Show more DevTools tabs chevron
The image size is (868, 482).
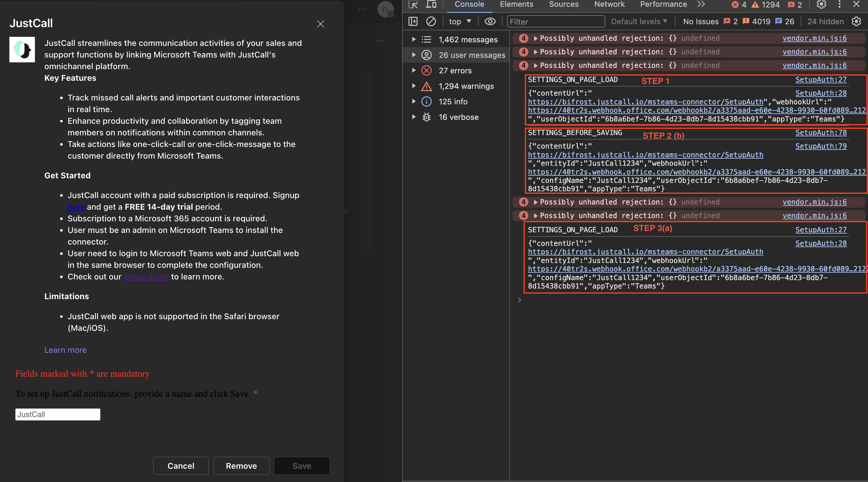coord(701,5)
